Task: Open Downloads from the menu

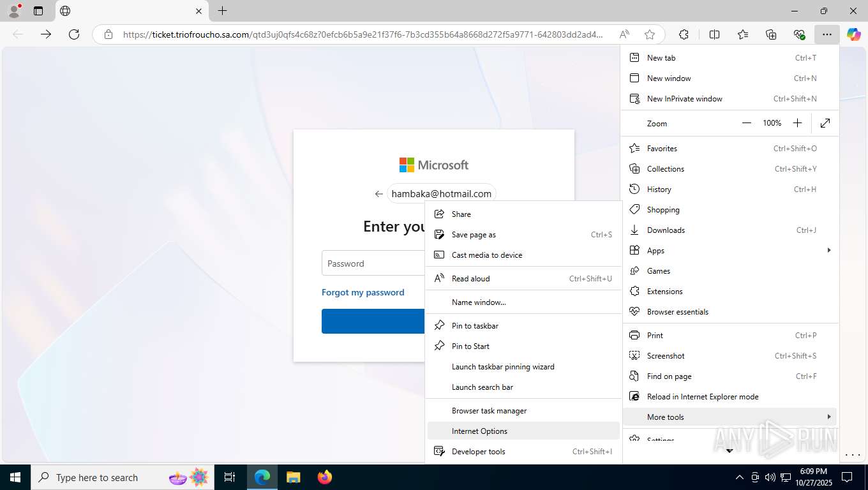Action: [730, 230]
